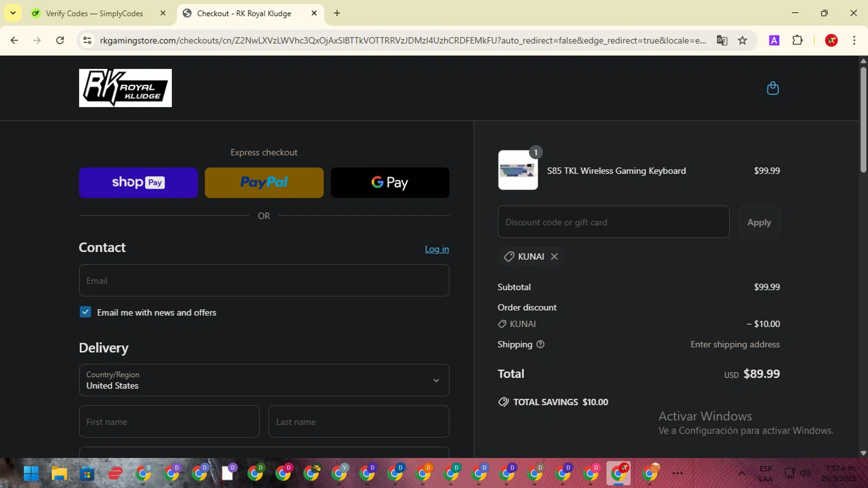Click the S85 TKL keyboard product thumbnail
Screen dimensions: 868x488
coord(518,170)
